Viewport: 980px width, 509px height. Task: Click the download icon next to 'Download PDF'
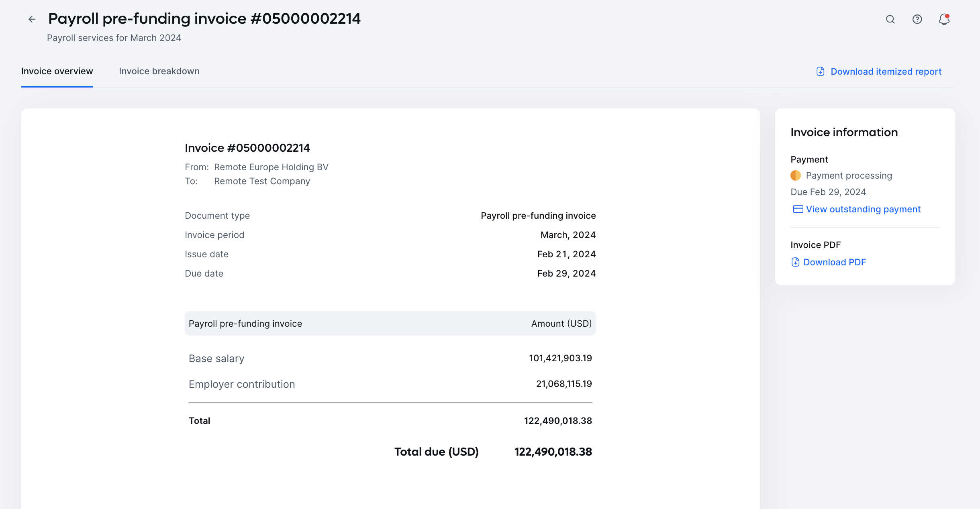[797, 262]
